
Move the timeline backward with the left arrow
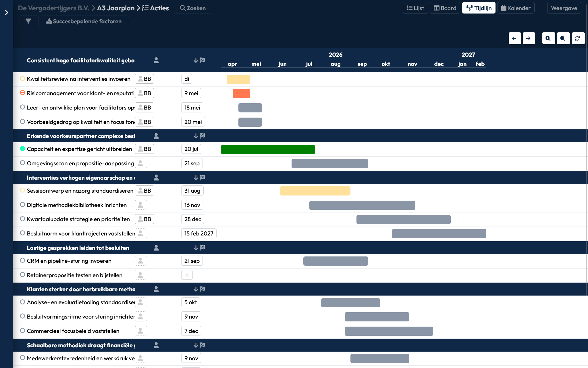click(x=514, y=38)
